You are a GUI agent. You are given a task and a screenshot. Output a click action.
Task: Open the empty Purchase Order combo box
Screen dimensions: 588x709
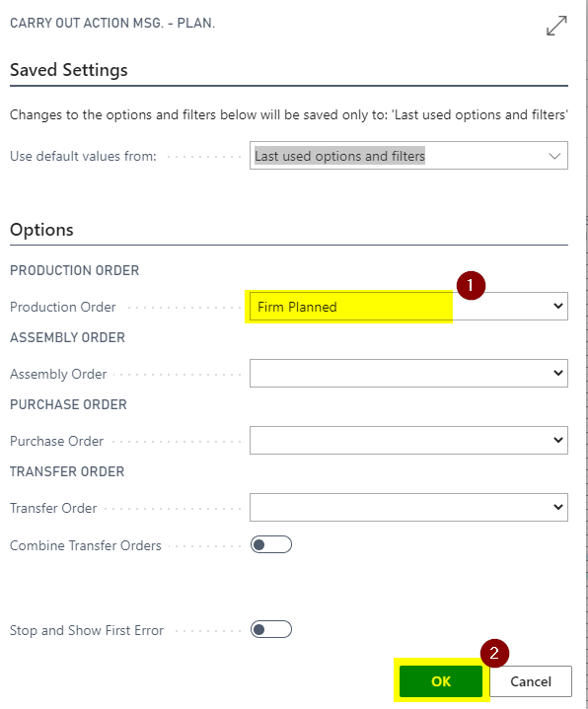(408, 440)
